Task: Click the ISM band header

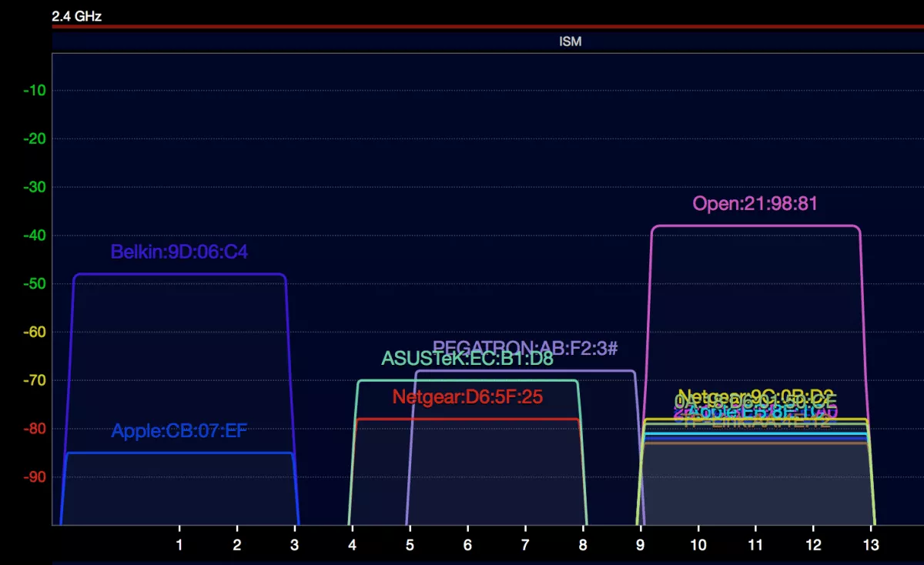Action: click(570, 42)
